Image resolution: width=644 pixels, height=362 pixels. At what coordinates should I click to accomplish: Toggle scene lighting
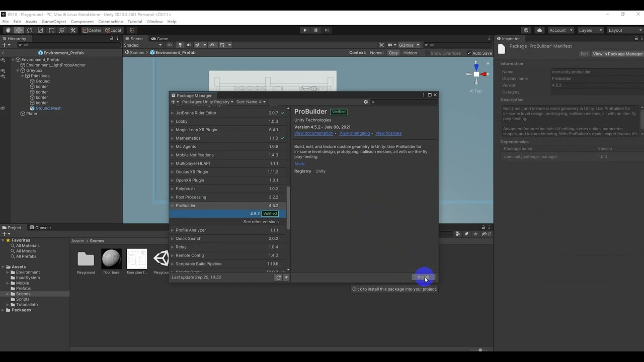pos(180,45)
